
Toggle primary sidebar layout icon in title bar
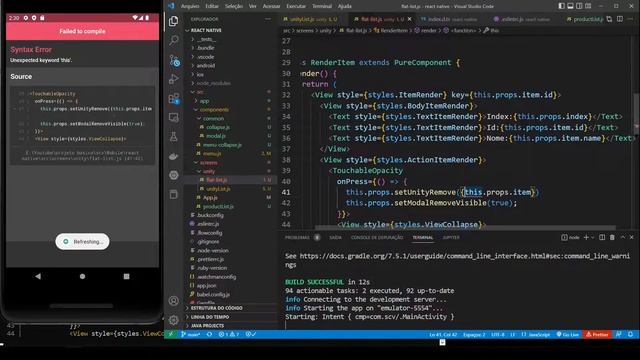pyautogui.click(x=562, y=6)
